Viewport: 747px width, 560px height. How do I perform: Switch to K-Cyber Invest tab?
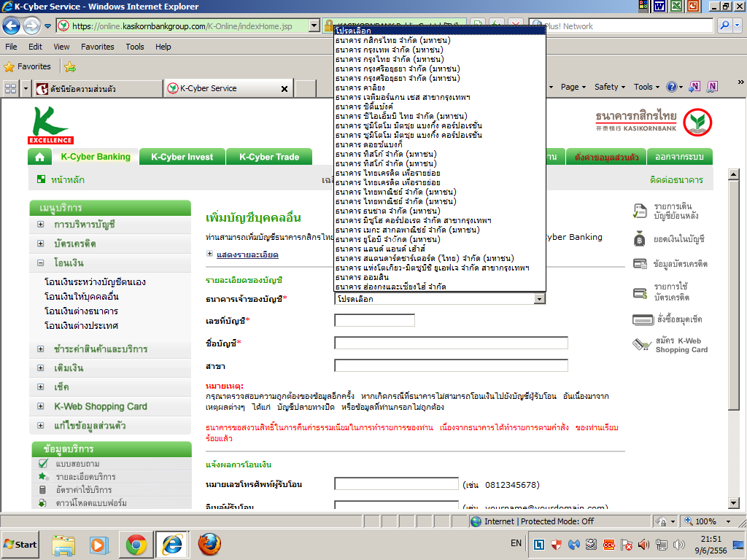[182, 157]
